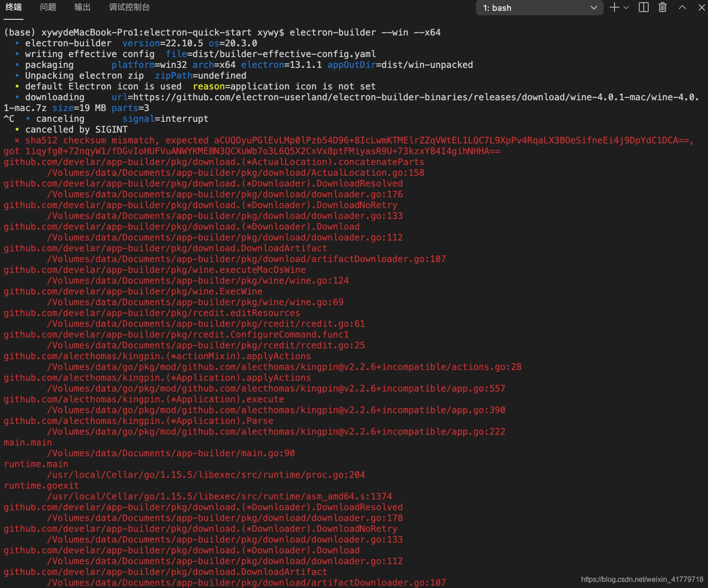This screenshot has width=708, height=588.
Task: Click the 'runtime.goexit' stack frame text
Action: 41,486
